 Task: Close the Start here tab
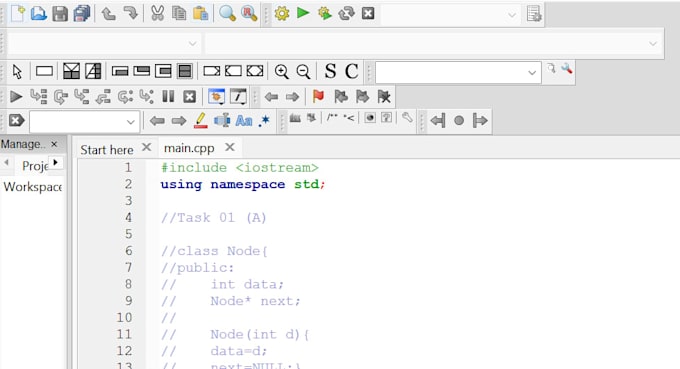tap(147, 147)
